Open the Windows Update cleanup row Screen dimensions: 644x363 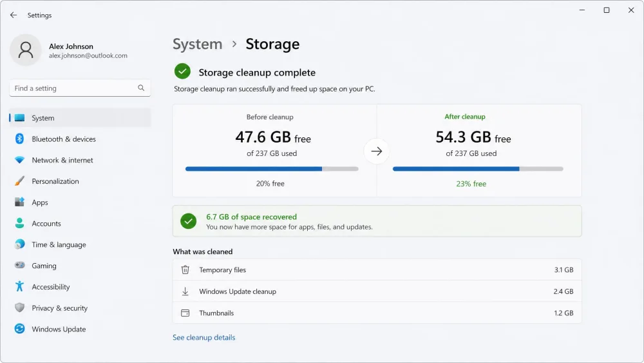[x=377, y=291]
